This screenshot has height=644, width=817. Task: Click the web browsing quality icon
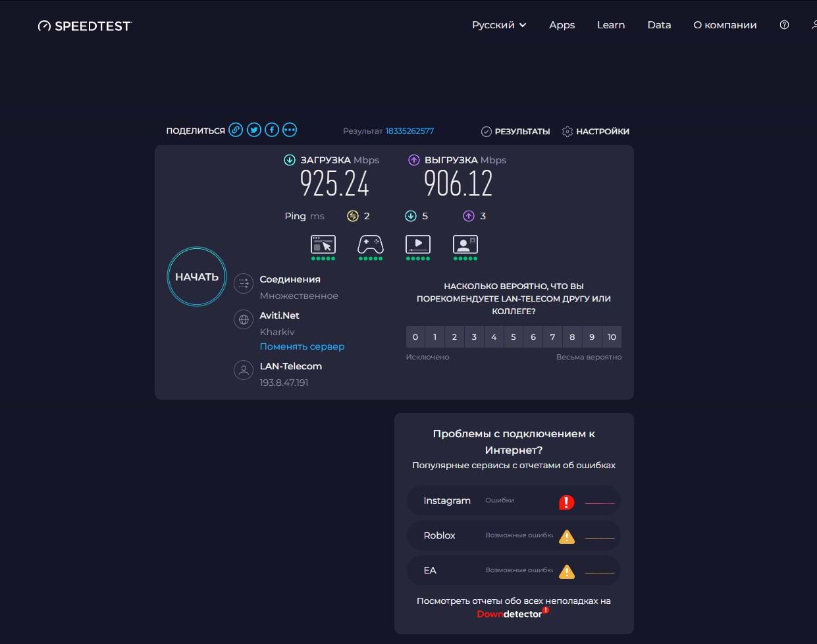pos(323,245)
